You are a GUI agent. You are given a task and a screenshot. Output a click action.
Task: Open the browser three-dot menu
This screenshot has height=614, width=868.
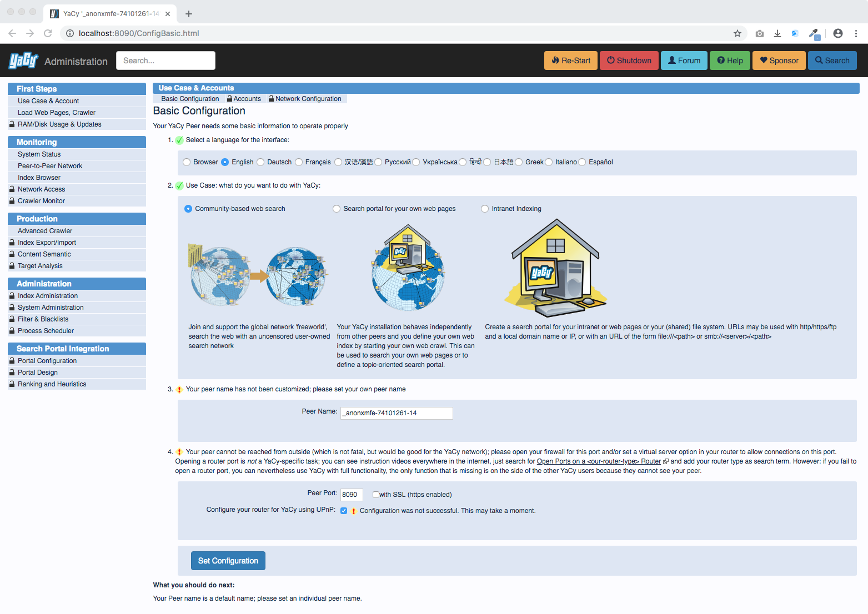(x=856, y=33)
